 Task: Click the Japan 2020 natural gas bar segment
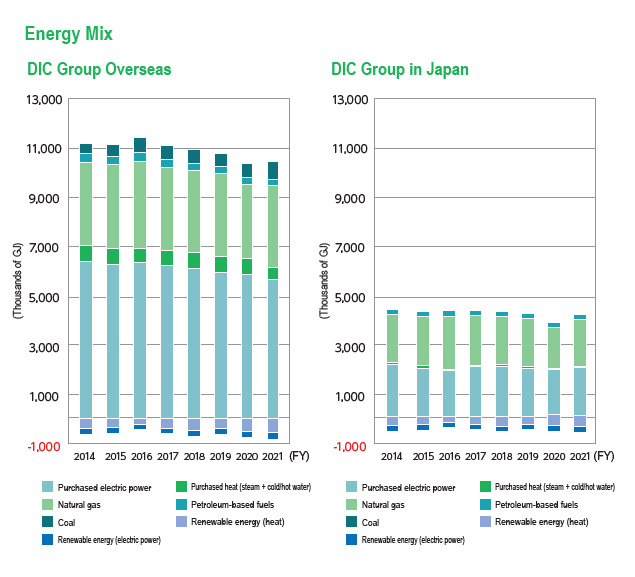tap(554, 348)
